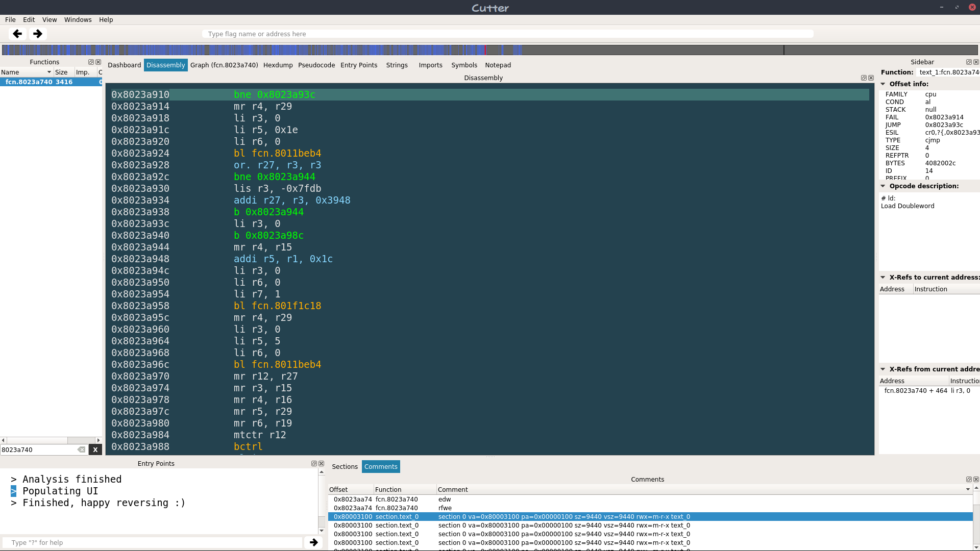Float the Comments panel
Screen dimensions: 980x551
point(969,480)
